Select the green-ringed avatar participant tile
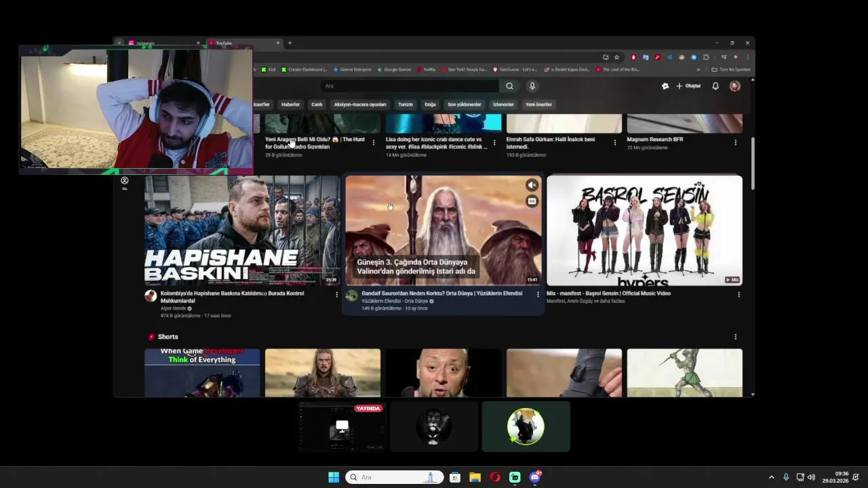Screen dimensions: 868x488 point(526,427)
